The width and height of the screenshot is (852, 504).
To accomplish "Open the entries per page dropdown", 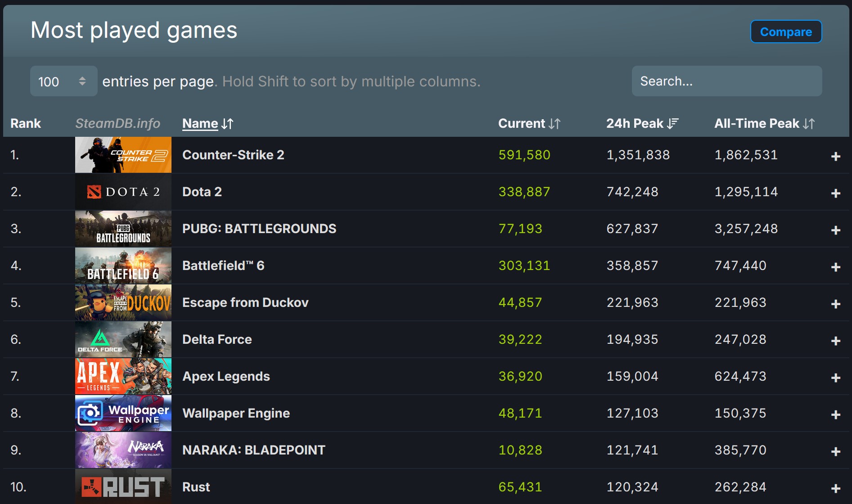I will (63, 81).
